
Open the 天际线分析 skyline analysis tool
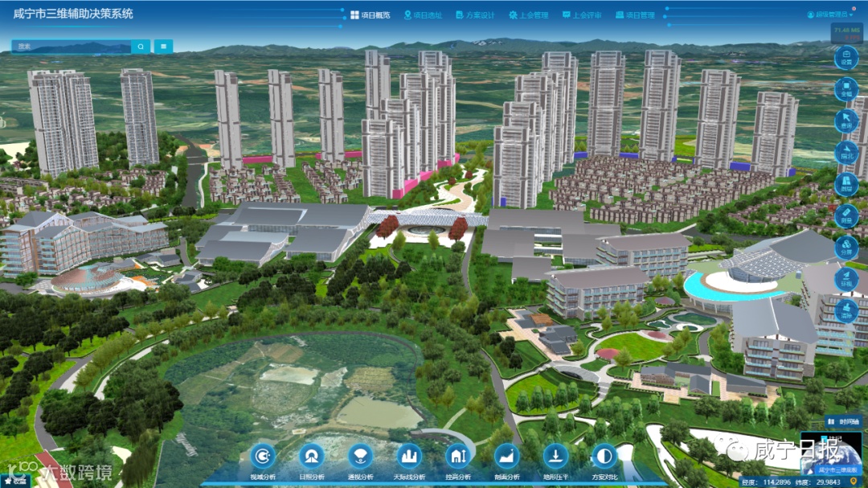[409, 461]
